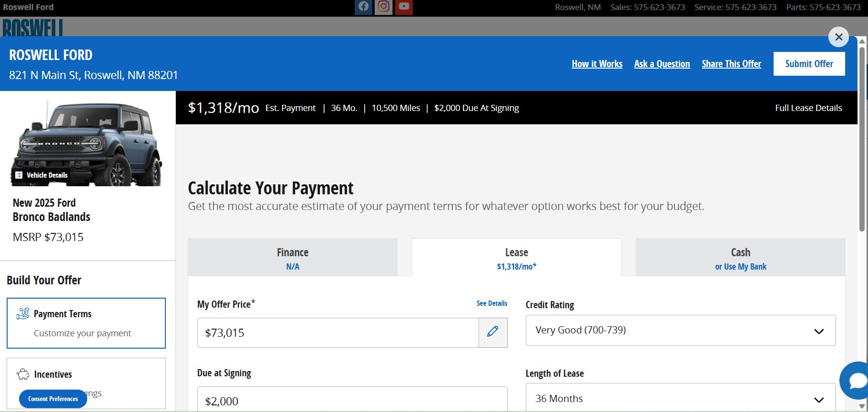The width and height of the screenshot is (868, 412).
Task: Select the Lease tab
Action: [x=517, y=257]
